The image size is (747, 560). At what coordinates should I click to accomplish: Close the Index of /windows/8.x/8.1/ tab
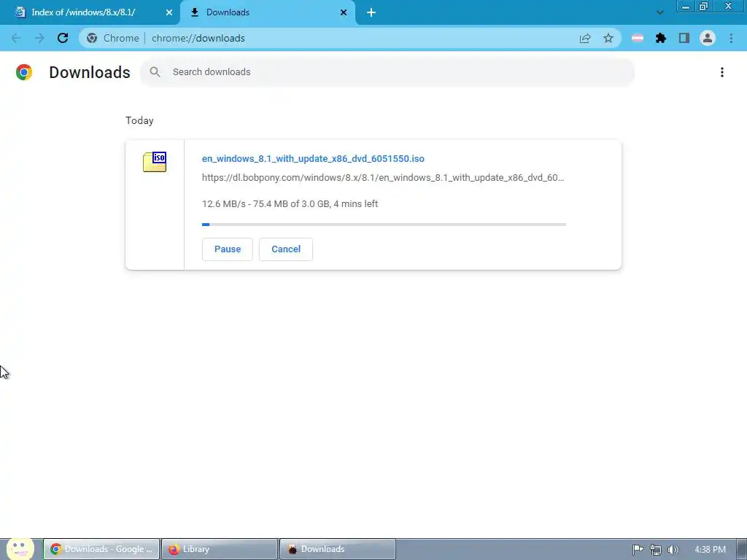click(x=169, y=13)
